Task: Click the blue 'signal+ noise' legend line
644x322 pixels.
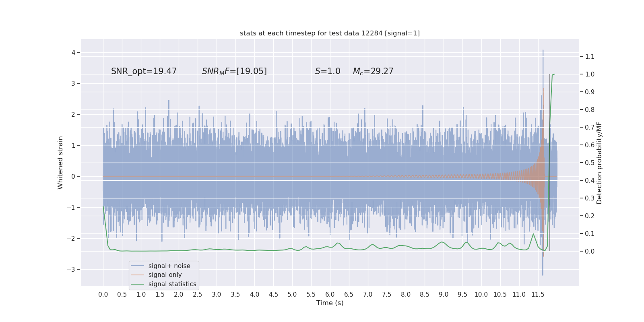Action: (x=137, y=266)
